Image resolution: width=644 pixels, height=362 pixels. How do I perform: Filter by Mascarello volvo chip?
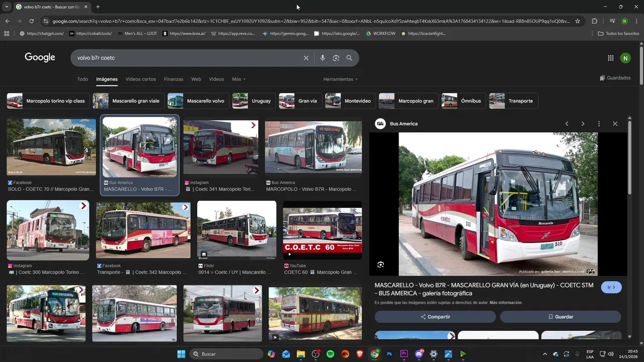[198, 101]
